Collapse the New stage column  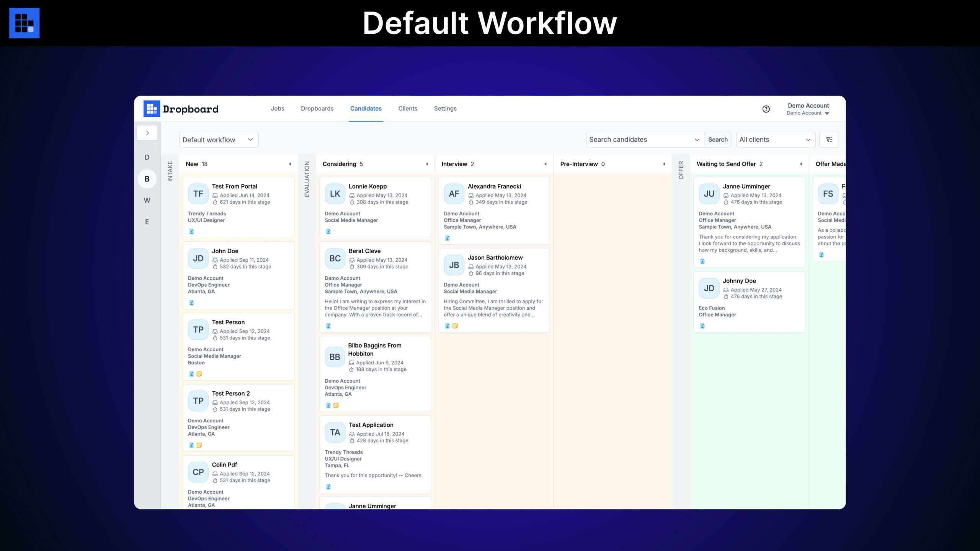(290, 164)
